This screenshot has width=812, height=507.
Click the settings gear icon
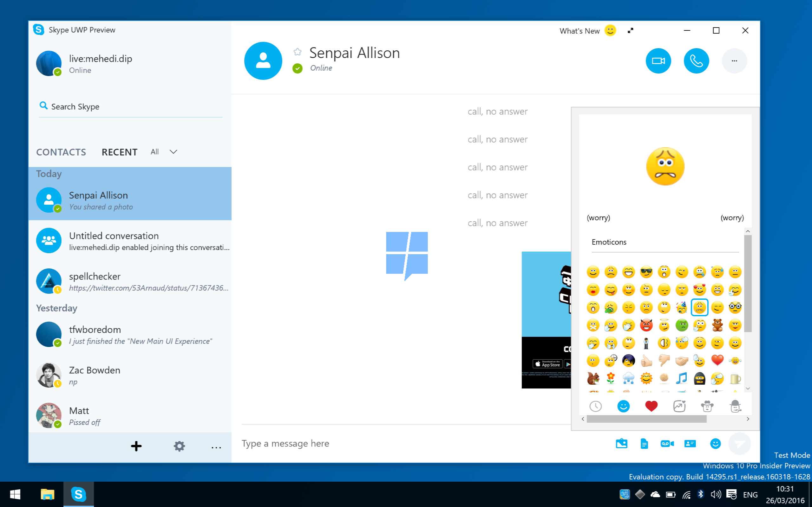tap(179, 446)
